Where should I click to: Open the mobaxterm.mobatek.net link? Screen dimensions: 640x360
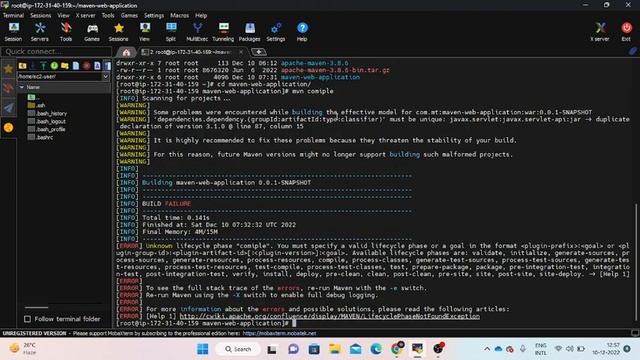coord(279,333)
